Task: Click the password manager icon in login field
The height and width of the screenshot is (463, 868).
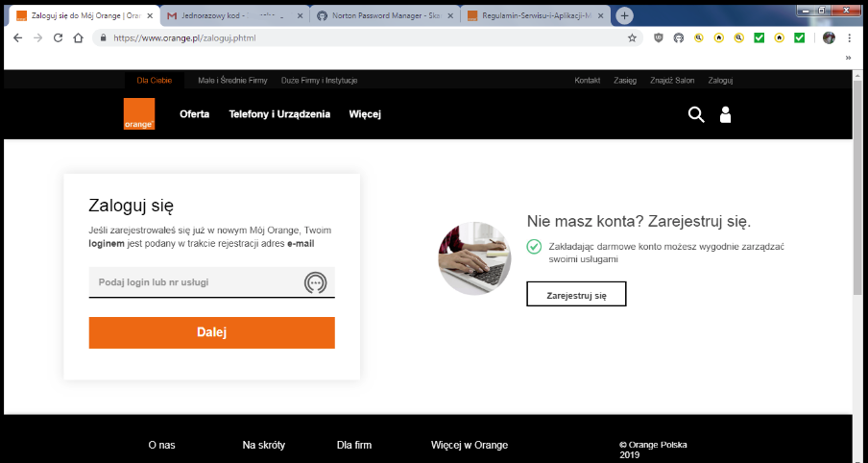Action: (x=316, y=282)
